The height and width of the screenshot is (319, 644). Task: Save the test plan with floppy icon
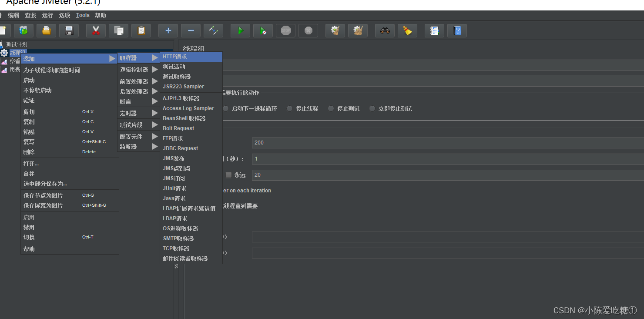point(69,30)
